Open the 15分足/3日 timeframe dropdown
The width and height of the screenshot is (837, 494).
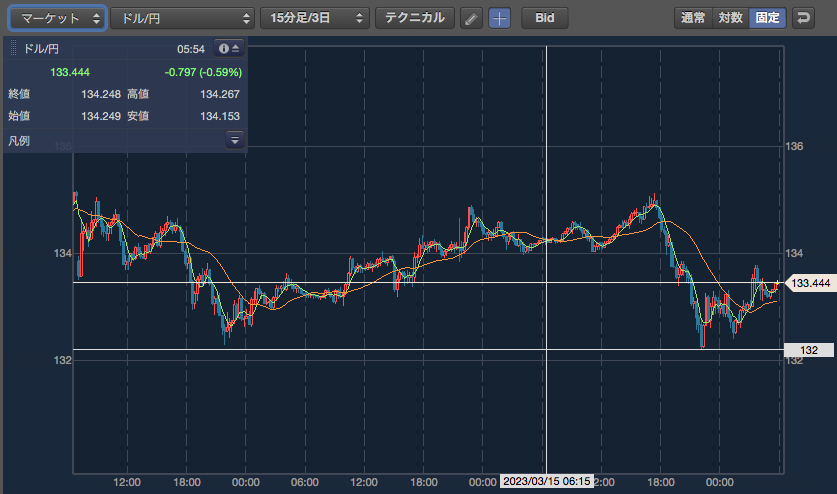pyautogui.click(x=314, y=18)
